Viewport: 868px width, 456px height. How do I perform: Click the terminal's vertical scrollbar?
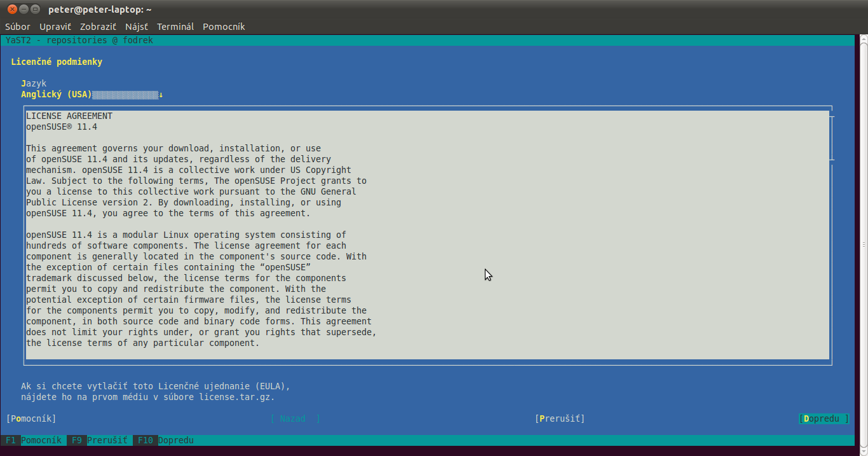[864, 244]
